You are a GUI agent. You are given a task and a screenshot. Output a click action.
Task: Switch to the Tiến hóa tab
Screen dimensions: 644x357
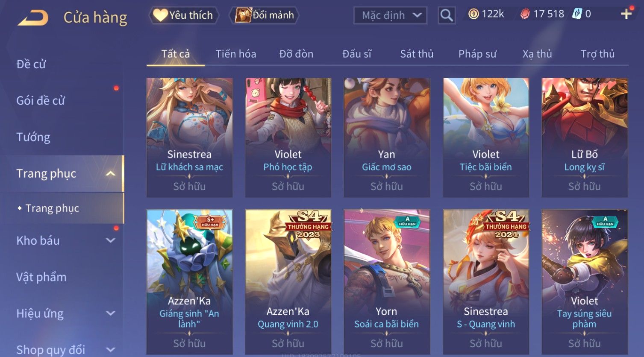coord(236,54)
